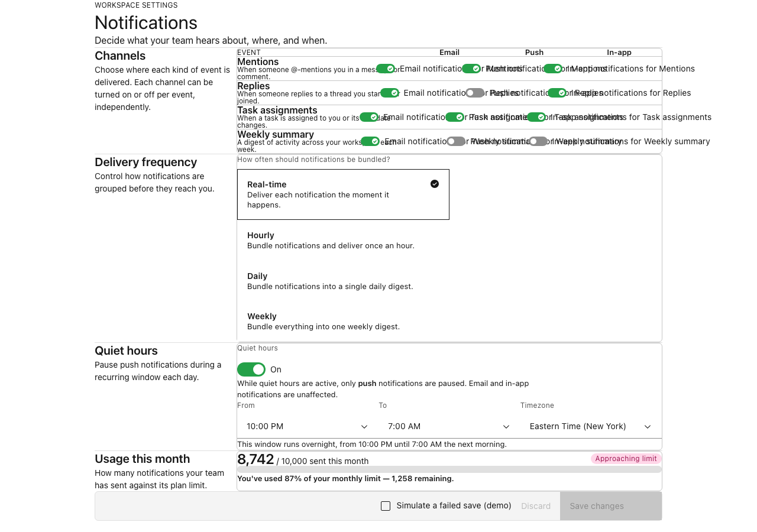Toggle Push switch for Task assignments
Image resolution: width=757 pixels, height=532 pixels.
[455, 117]
